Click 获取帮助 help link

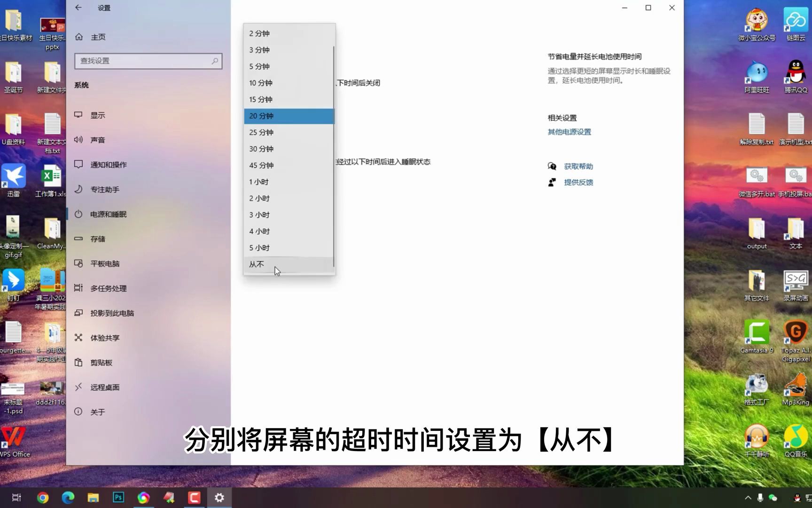(x=578, y=166)
